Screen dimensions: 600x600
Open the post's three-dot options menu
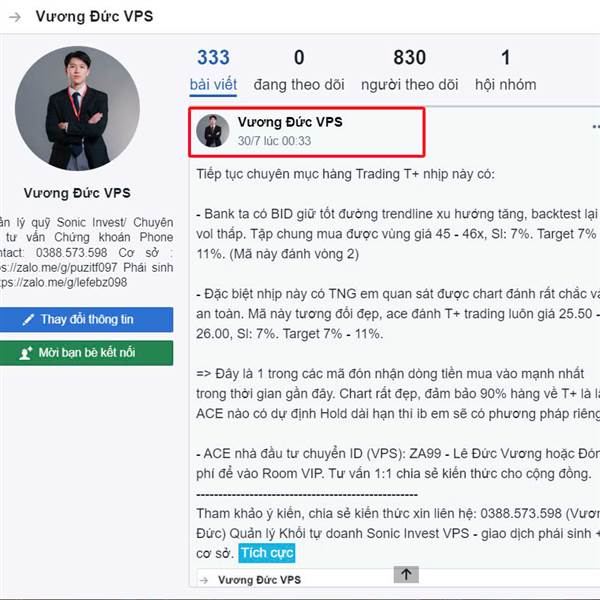pyautogui.click(x=596, y=127)
